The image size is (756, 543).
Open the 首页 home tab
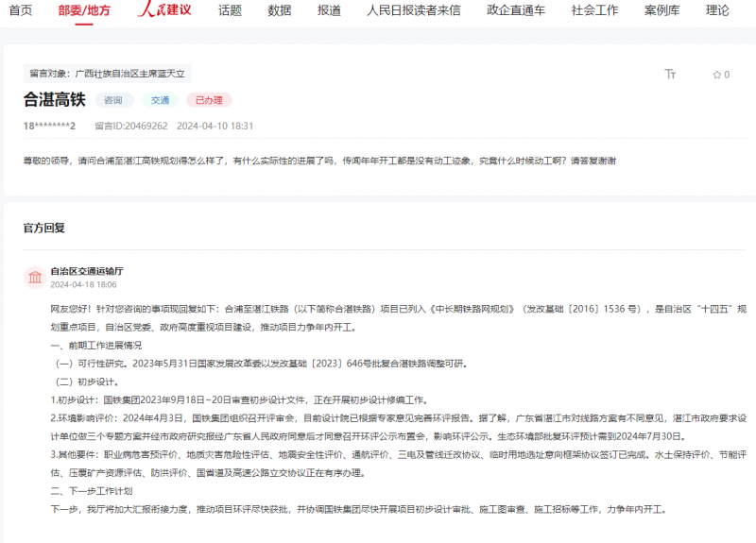[20, 10]
